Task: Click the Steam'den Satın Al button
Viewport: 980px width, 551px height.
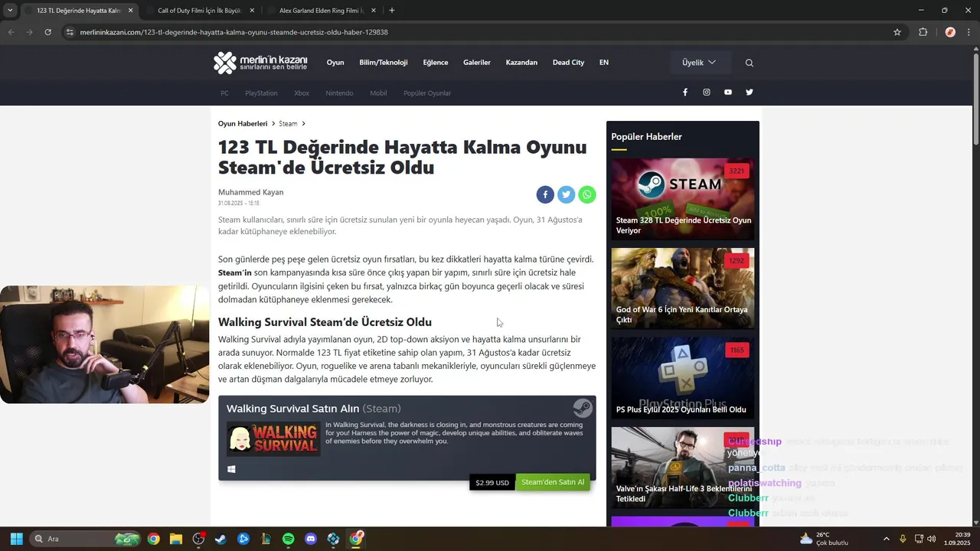Action: [x=553, y=482]
